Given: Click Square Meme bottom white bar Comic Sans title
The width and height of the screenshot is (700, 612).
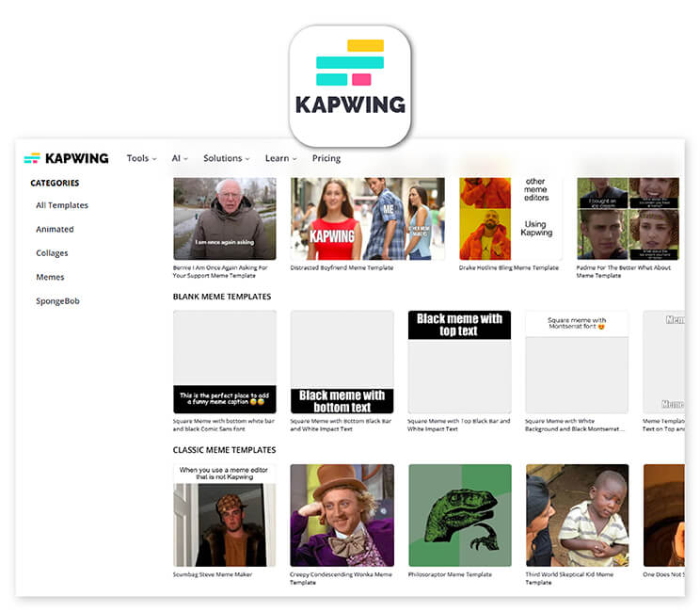Looking at the screenshot, I should (224, 425).
